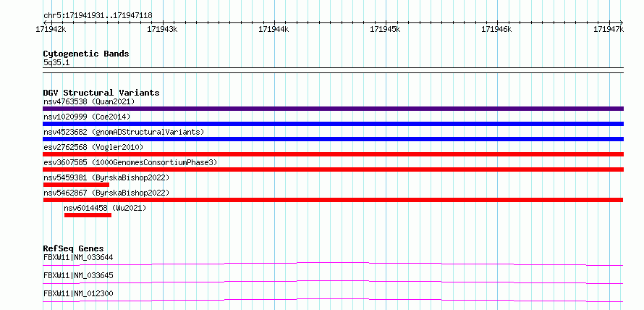Click the short red nsv5459381 bar
644x310 pixels.
tap(76, 185)
